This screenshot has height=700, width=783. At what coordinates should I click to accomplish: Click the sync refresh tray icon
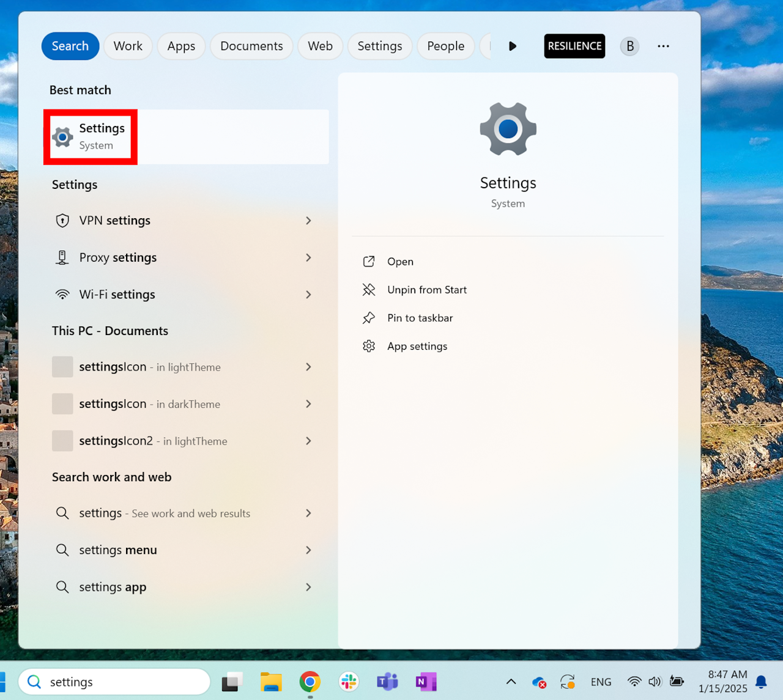tap(568, 682)
